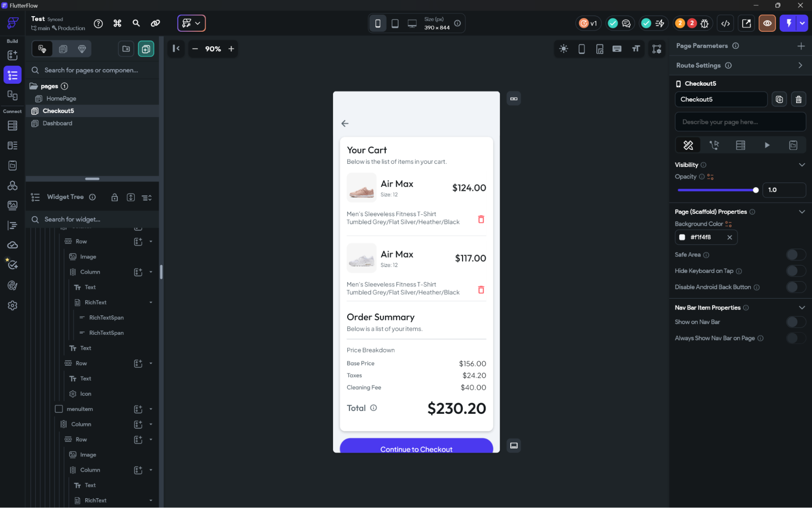Image resolution: width=812 pixels, height=508 pixels.
Task: Enable the Safe Area toggle
Action: 796,254
